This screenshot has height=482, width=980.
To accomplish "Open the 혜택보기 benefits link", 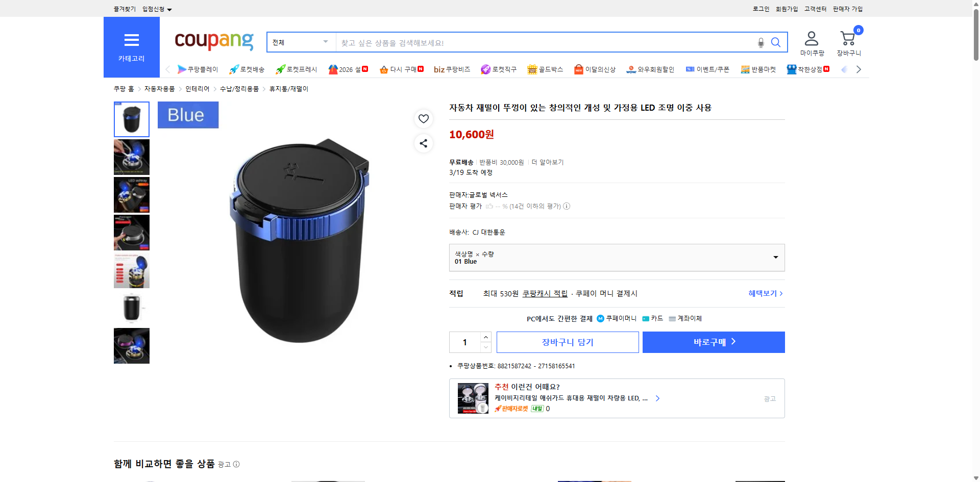I will (x=763, y=293).
